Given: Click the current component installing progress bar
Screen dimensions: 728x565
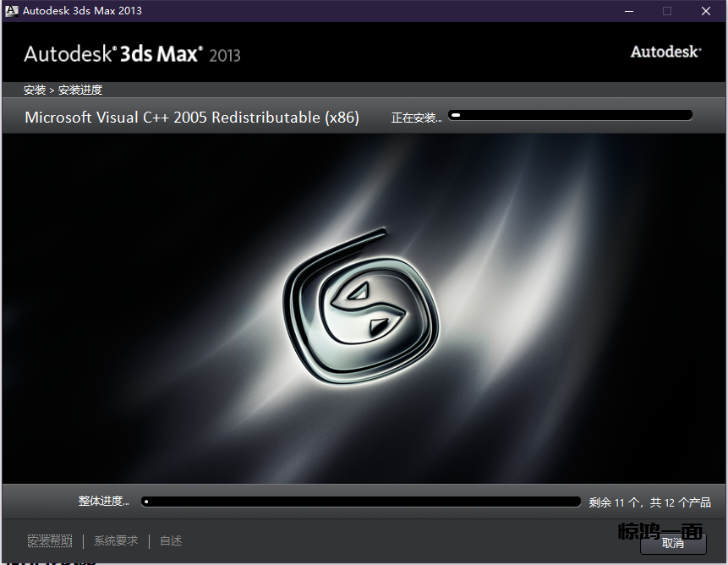Looking at the screenshot, I should [x=570, y=115].
